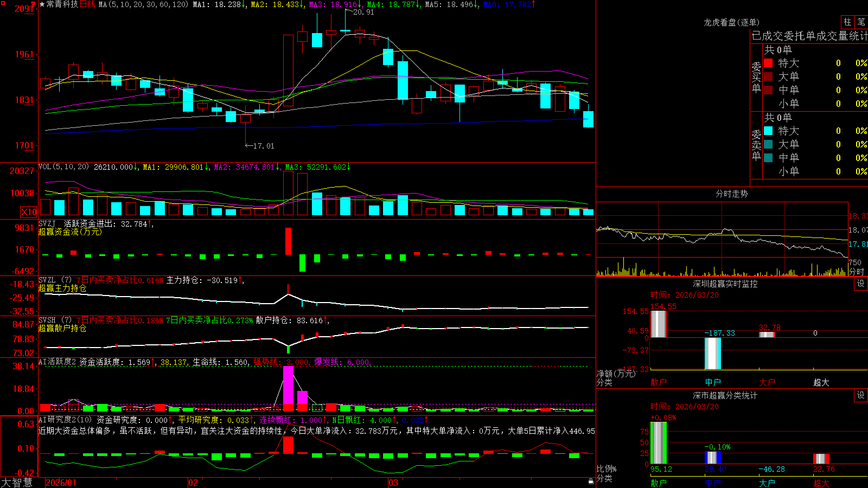Viewport: 868px width, 488px height.
Task: Click the 强势线: 3.000 label
Action: (x=281, y=362)
